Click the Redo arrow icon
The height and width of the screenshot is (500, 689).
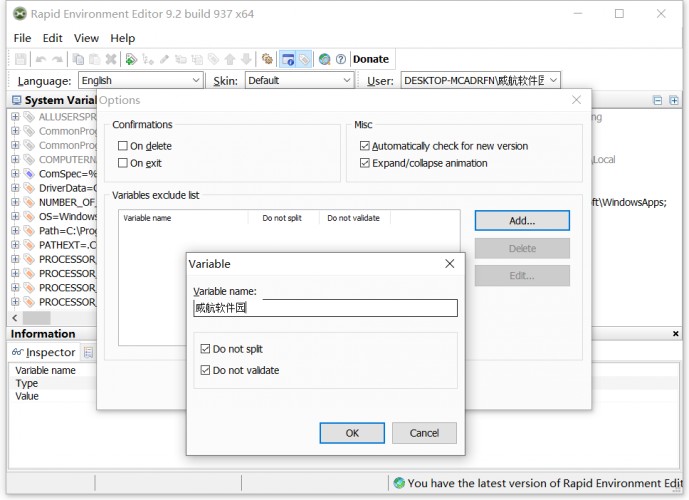(x=57, y=59)
